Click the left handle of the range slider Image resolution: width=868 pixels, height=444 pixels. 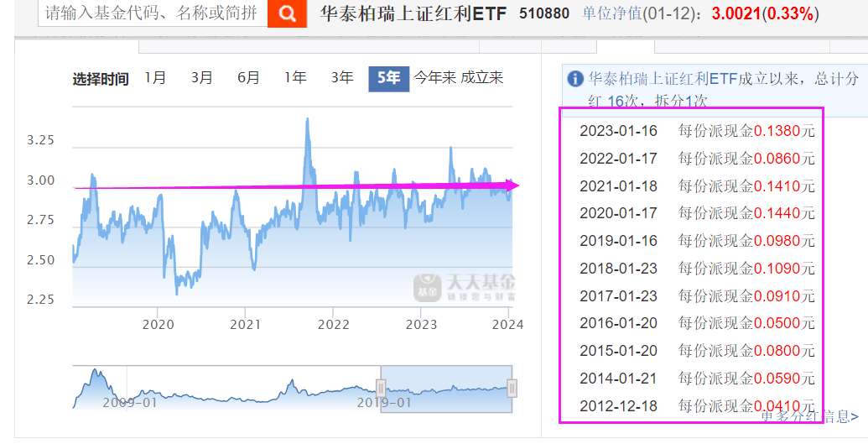381,388
